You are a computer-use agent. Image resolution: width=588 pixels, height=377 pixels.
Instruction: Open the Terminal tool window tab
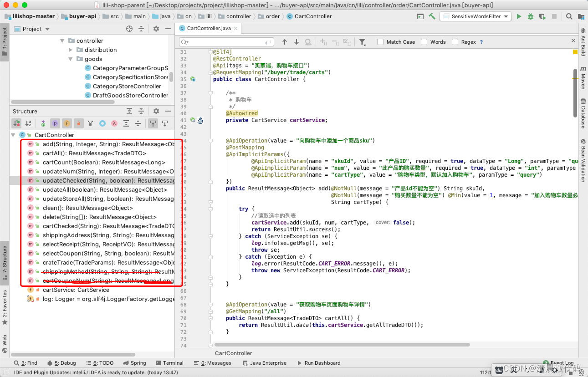[169, 363]
